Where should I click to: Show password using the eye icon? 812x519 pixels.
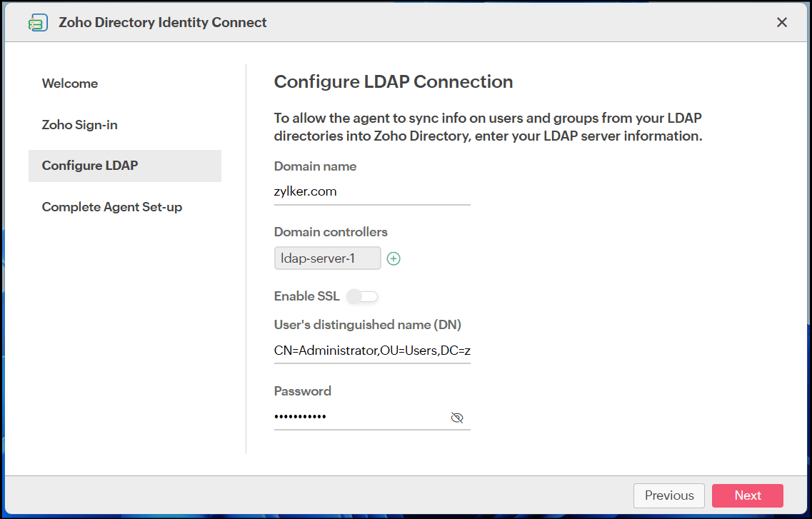point(457,418)
